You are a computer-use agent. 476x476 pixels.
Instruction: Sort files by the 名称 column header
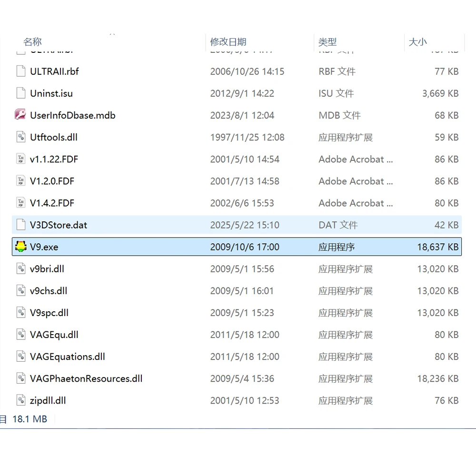pos(32,42)
